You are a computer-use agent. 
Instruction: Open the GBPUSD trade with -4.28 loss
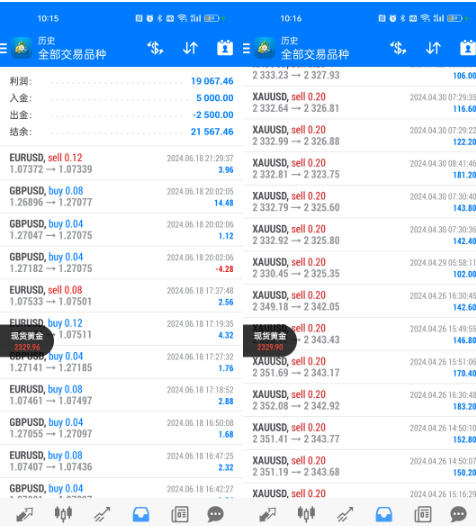(x=121, y=263)
